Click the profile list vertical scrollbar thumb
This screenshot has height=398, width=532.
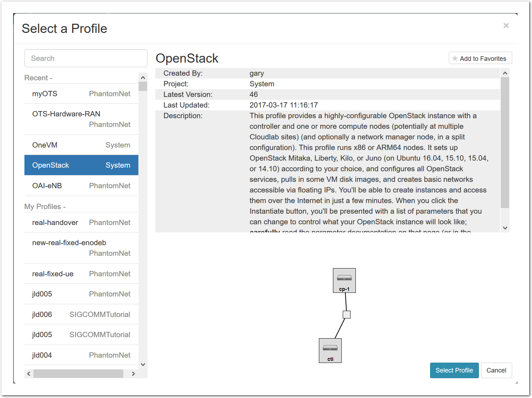[143, 87]
